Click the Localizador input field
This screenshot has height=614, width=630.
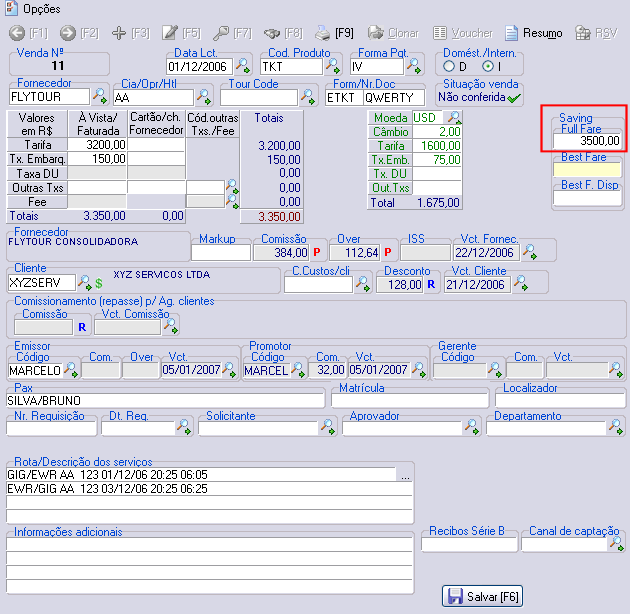coord(560,401)
